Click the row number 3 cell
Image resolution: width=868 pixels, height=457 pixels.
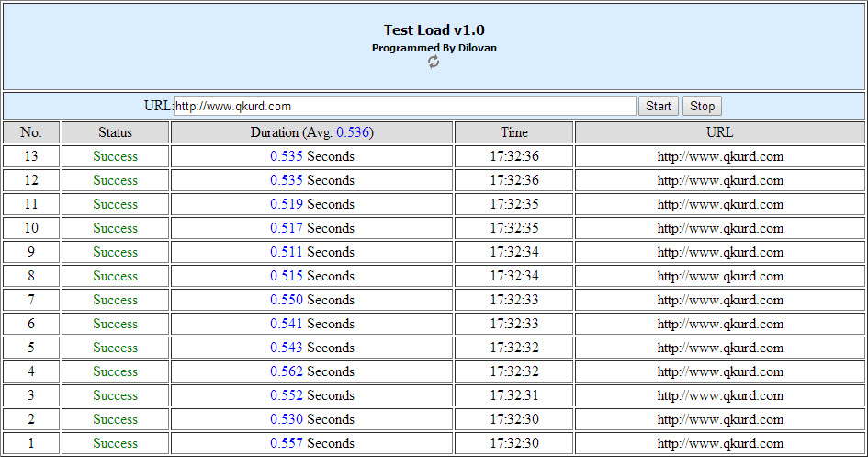pyautogui.click(x=31, y=395)
